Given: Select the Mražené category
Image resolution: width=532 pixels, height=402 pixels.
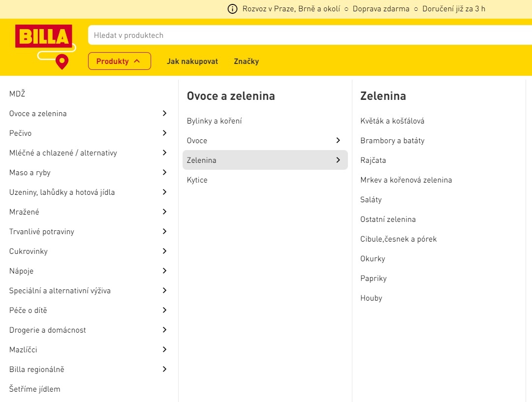Looking at the screenshot, I should [24, 212].
